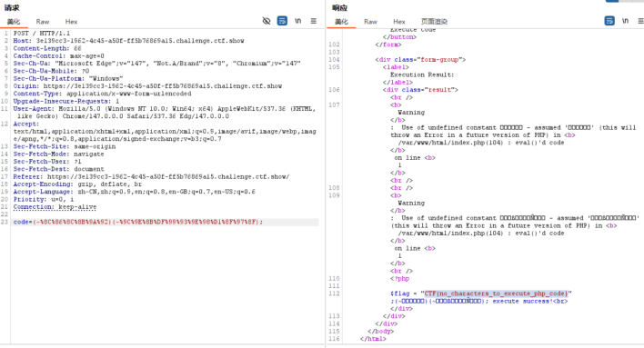644x348 pixels.
Task: Click the 'Execution Result:' label text in response
Action: [x=422, y=75]
